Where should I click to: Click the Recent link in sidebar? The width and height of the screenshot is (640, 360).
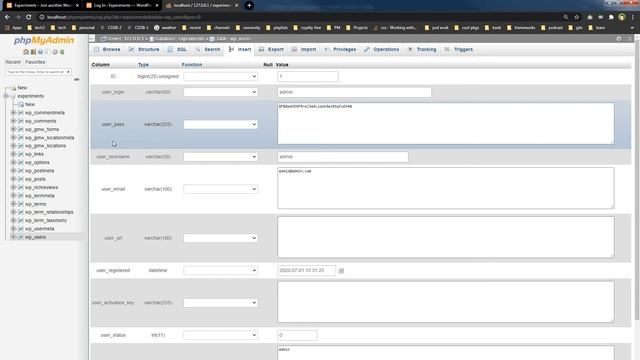point(13,62)
